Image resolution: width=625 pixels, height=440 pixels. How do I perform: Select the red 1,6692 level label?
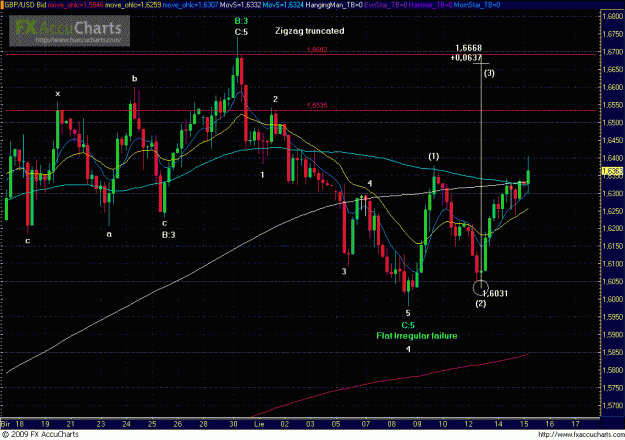(317, 50)
